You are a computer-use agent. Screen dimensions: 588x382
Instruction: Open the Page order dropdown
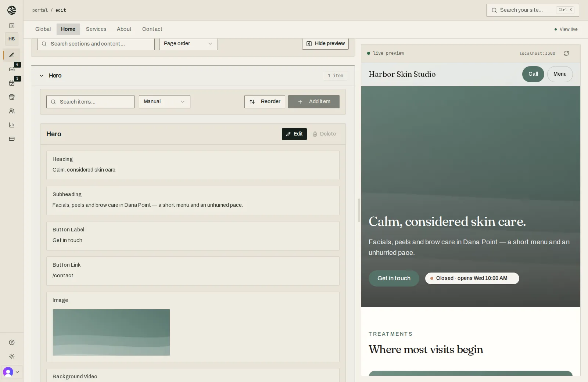pyautogui.click(x=189, y=44)
